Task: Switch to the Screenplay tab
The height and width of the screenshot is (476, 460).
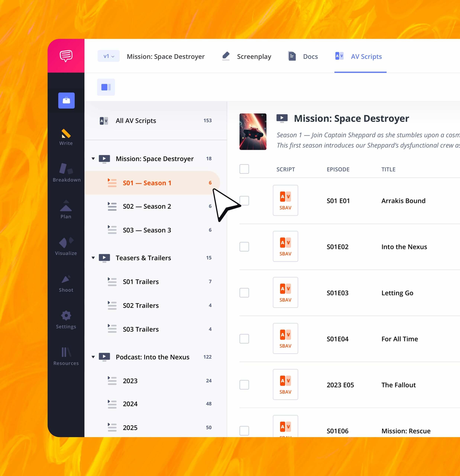Action: pyautogui.click(x=254, y=56)
